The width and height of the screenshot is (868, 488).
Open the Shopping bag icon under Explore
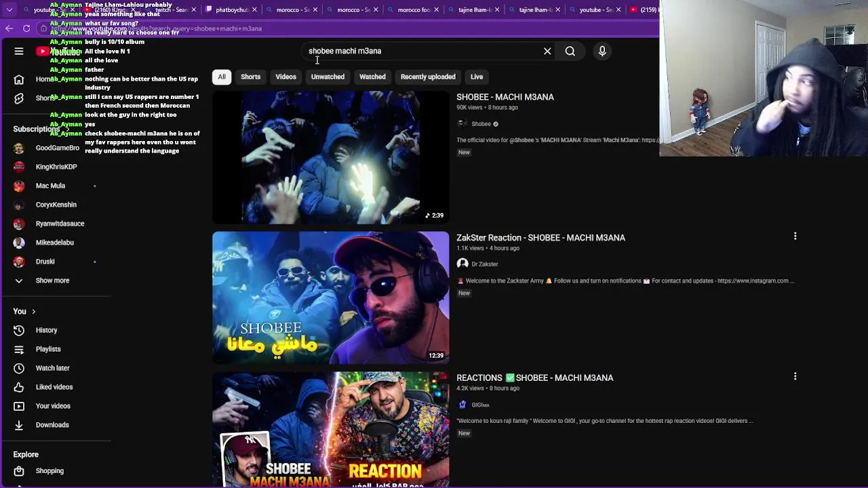19,471
